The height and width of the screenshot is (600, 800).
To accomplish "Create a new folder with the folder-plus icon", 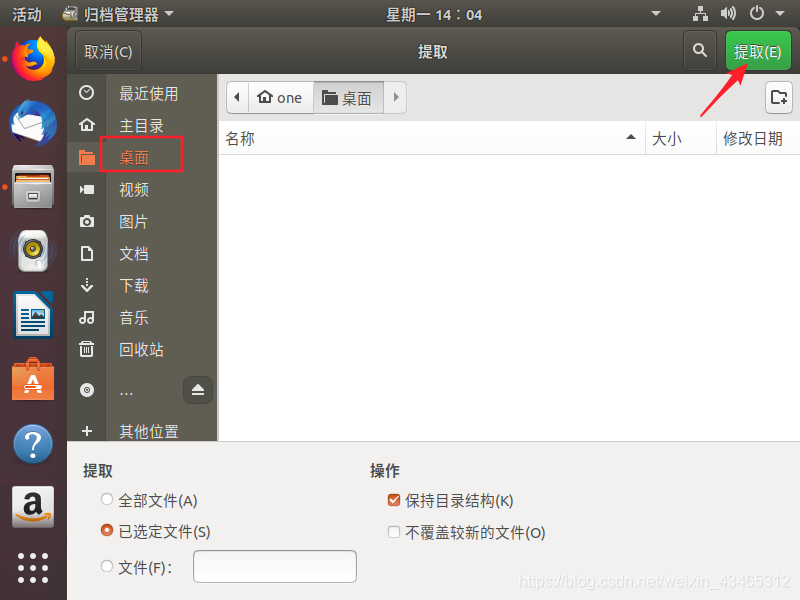I will [x=779, y=97].
